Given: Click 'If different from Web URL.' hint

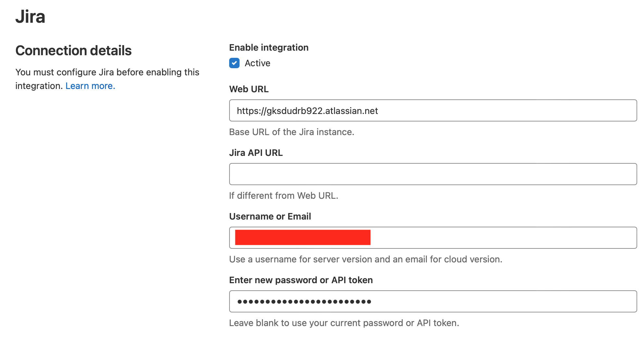Looking at the screenshot, I should tap(284, 196).
